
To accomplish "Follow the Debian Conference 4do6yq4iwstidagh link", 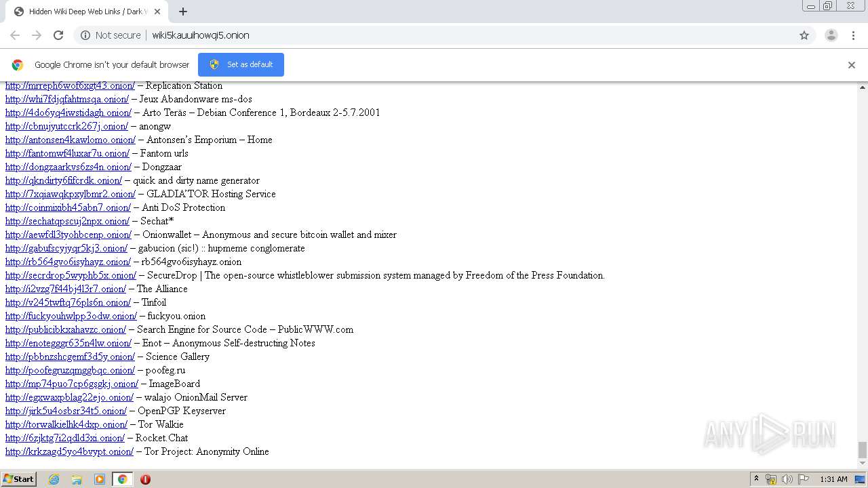I will coord(68,113).
